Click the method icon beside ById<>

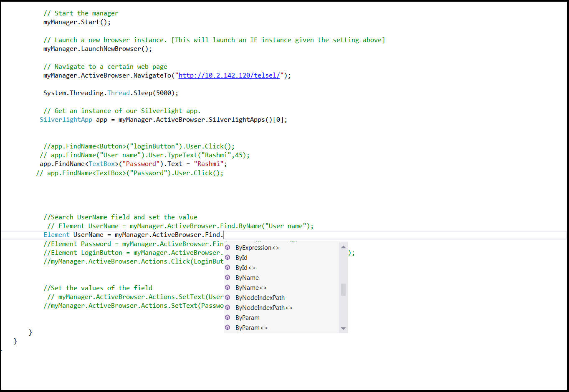228,268
